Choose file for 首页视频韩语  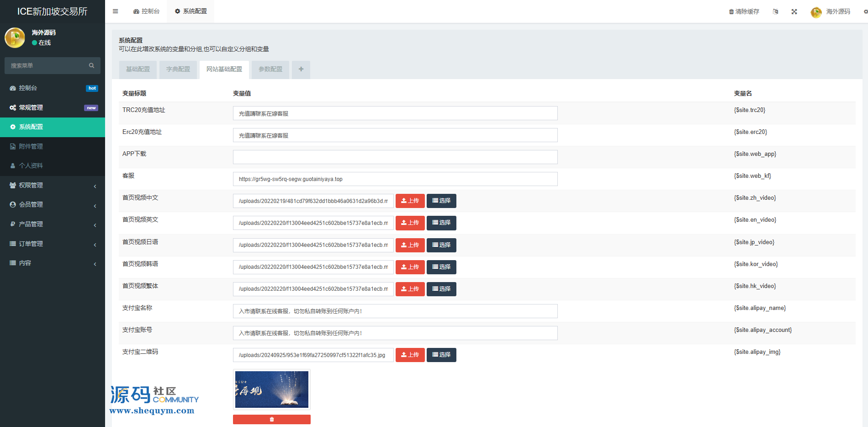point(441,267)
